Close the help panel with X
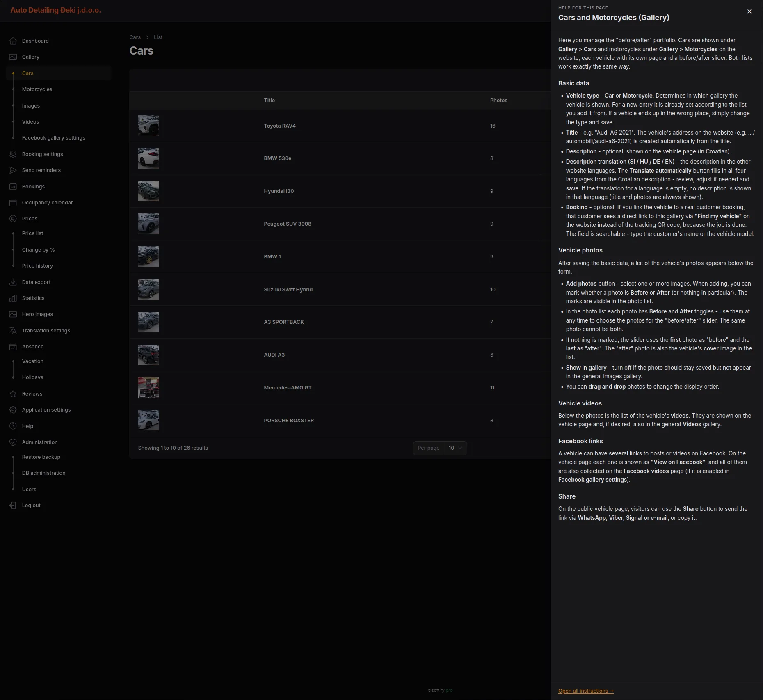The height and width of the screenshot is (700, 763). pyautogui.click(x=749, y=11)
